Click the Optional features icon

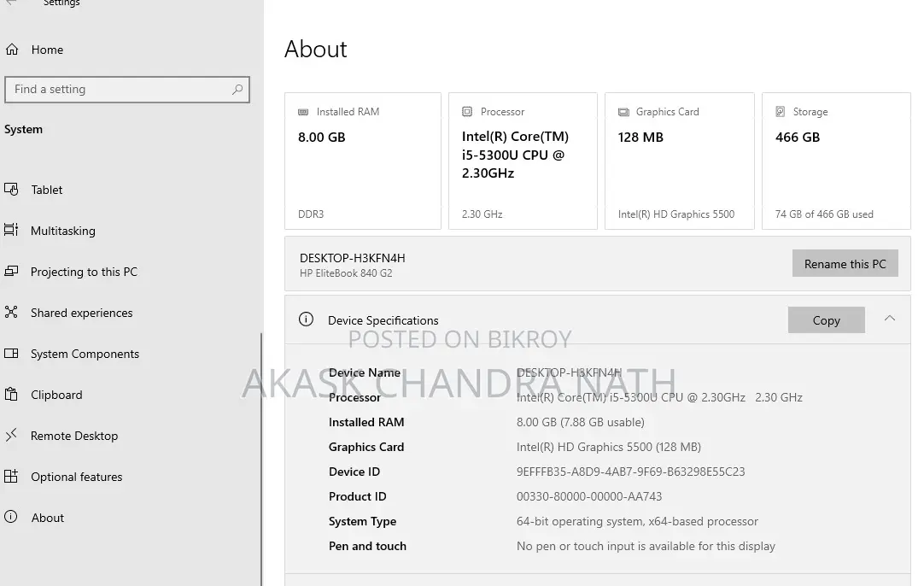pos(11,477)
